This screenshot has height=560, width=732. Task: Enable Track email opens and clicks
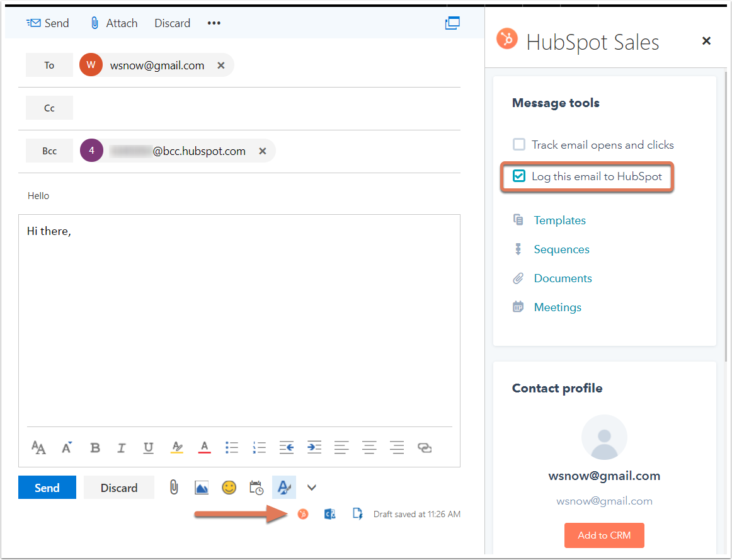click(x=518, y=144)
